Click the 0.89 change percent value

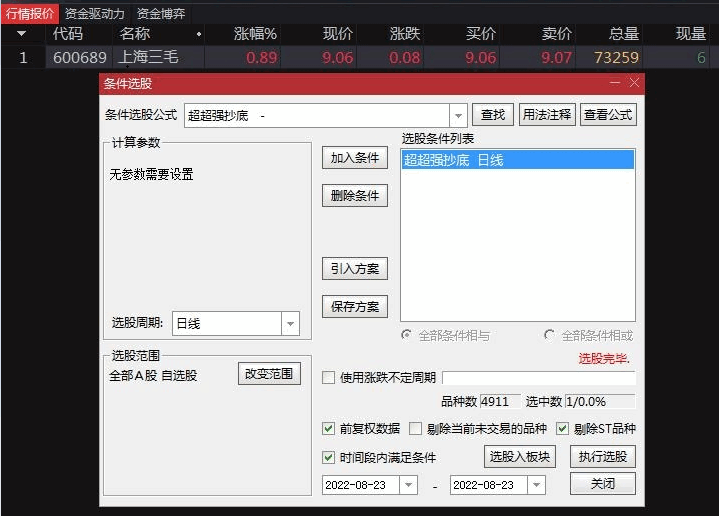click(261, 57)
